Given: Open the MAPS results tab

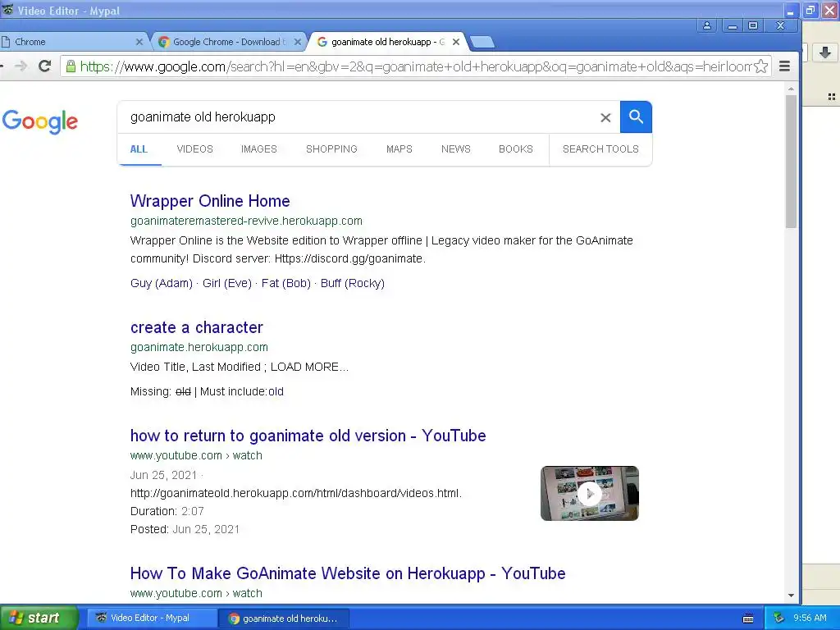Looking at the screenshot, I should click(x=399, y=149).
